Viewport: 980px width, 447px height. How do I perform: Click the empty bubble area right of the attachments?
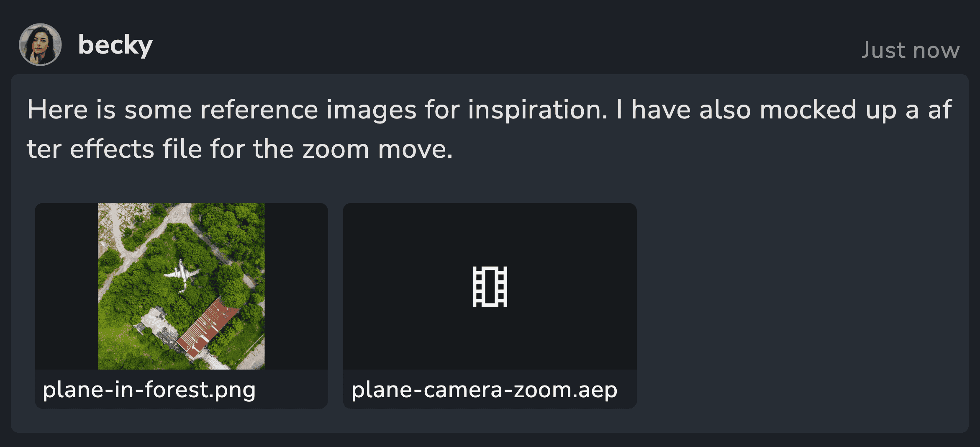pyautogui.click(x=801, y=306)
